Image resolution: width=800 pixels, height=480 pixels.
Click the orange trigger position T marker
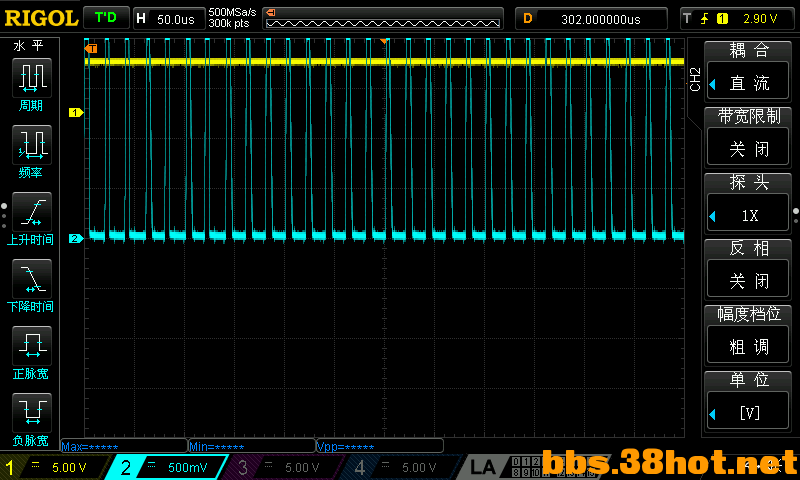pyautogui.click(x=91, y=48)
